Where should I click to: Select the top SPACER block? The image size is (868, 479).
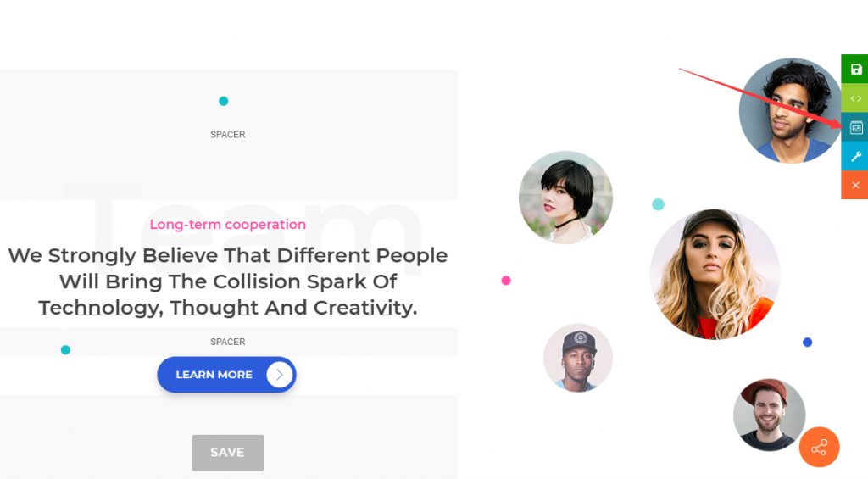[x=227, y=134]
